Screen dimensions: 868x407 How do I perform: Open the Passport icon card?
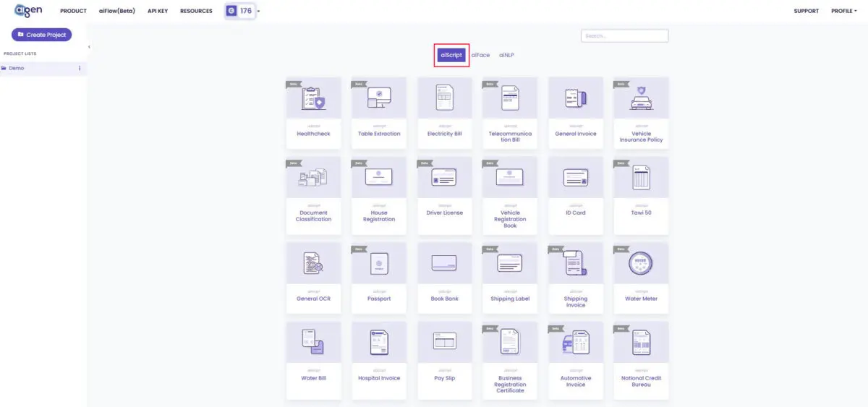pos(379,263)
